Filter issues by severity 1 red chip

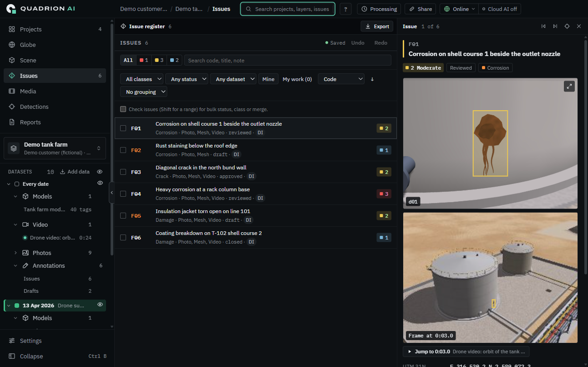coord(144,60)
